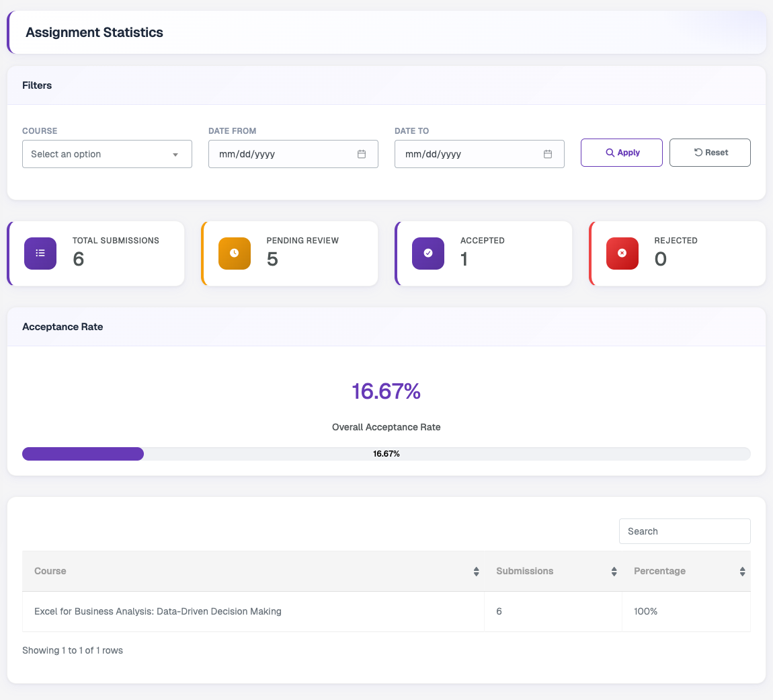
Task: Open the Date To calendar picker icon
Action: [x=548, y=154]
